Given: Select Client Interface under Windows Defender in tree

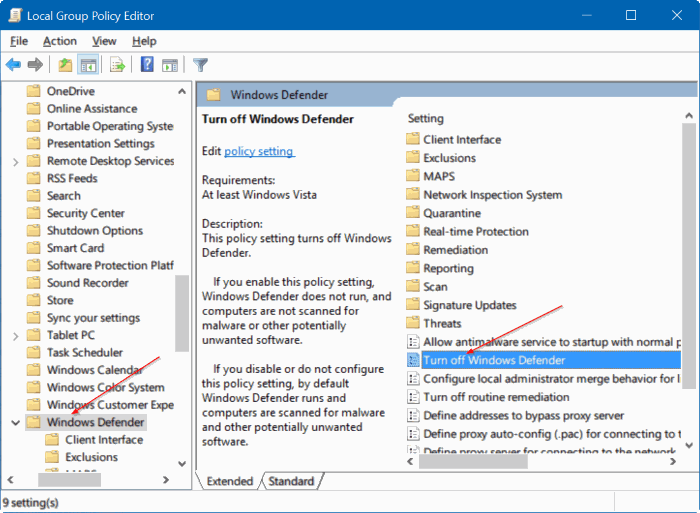Looking at the screenshot, I should coord(104,439).
